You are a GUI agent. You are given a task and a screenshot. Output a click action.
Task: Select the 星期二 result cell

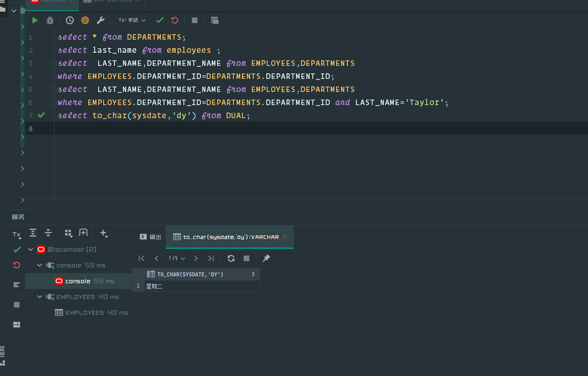click(x=202, y=286)
